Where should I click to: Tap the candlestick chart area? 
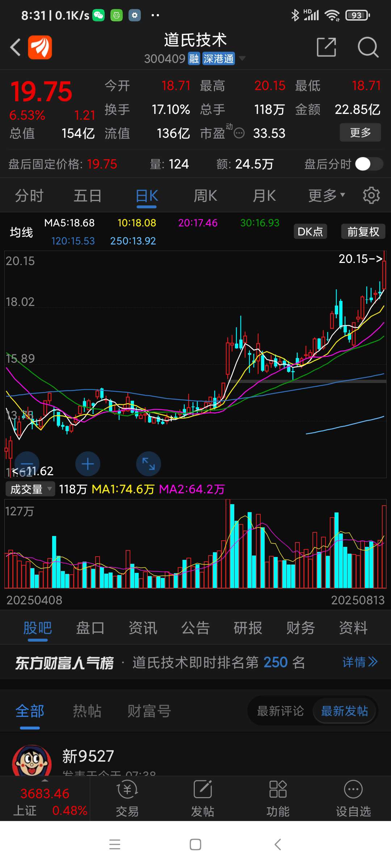[x=195, y=364]
